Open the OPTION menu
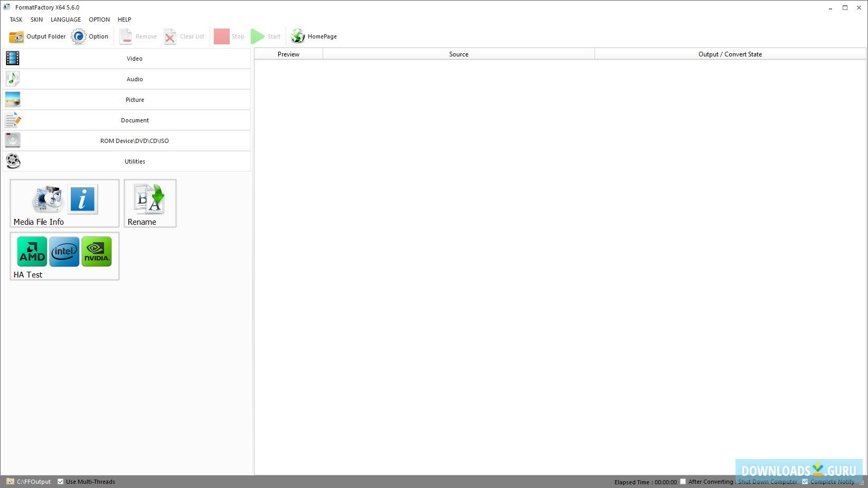 click(x=99, y=20)
